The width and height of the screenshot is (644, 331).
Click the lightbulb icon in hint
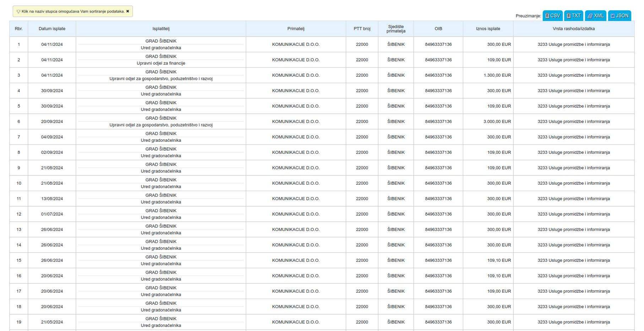[x=18, y=11]
